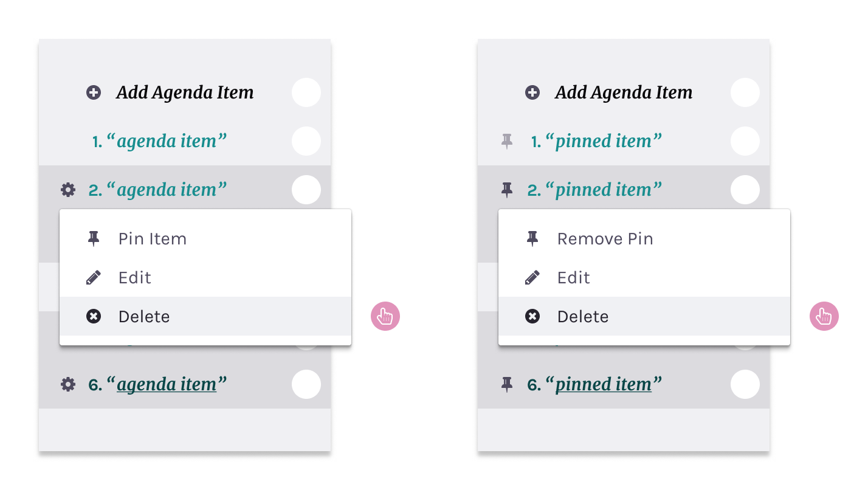This screenshot has height=501, width=868.
Task: Click pin icon beside pinned item 2
Action: pyautogui.click(x=507, y=190)
